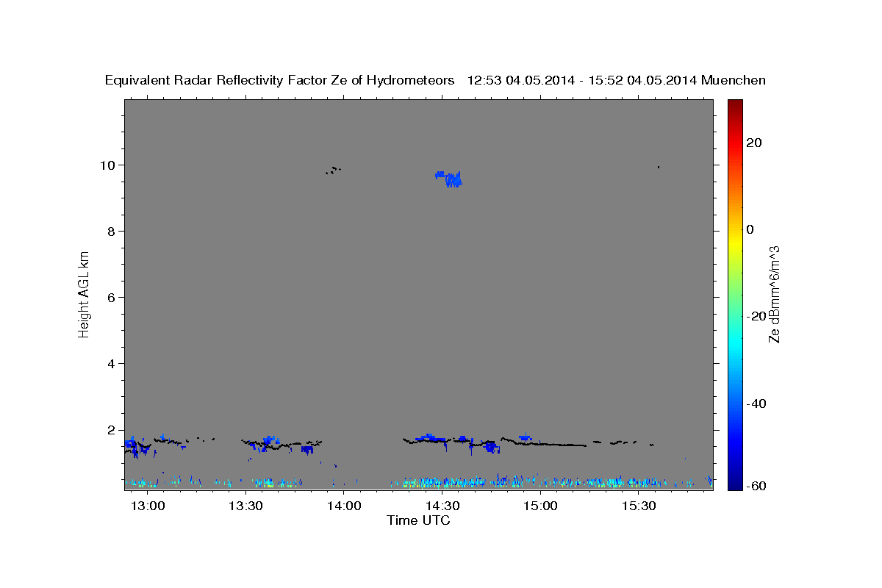Image resolution: width=882 pixels, height=588 pixels.
Task: Click the 'Time UTC' axis label
Action: click(418, 520)
